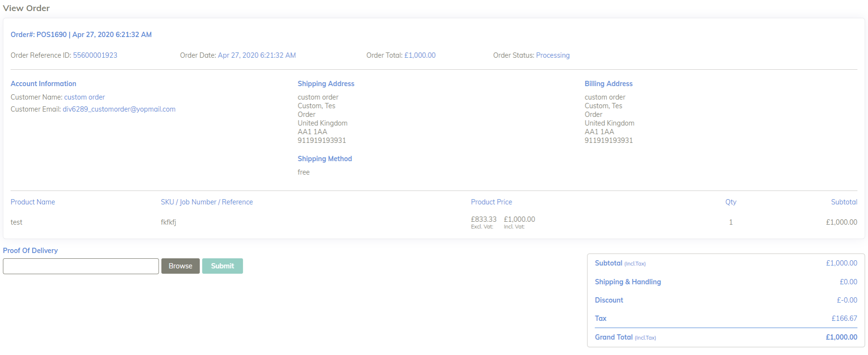Click the Grand Total amount

[841, 337]
